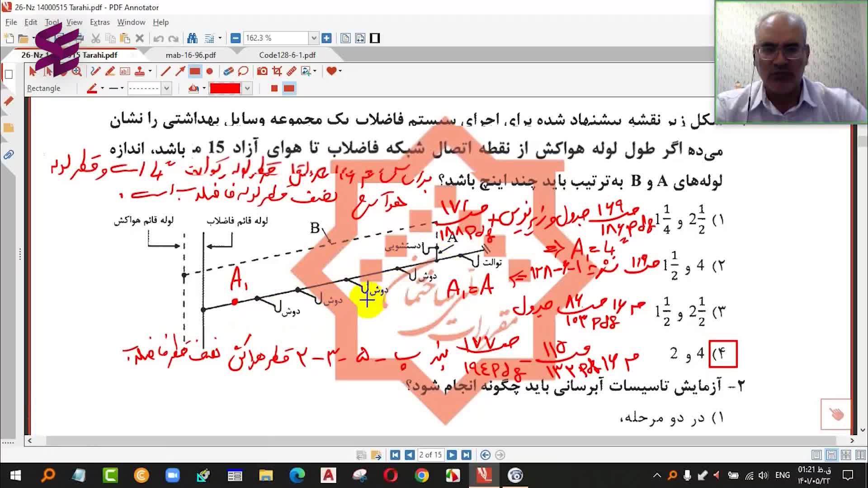
Task: Select the Ellipse shape tool
Action: pyautogui.click(x=209, y=71)
